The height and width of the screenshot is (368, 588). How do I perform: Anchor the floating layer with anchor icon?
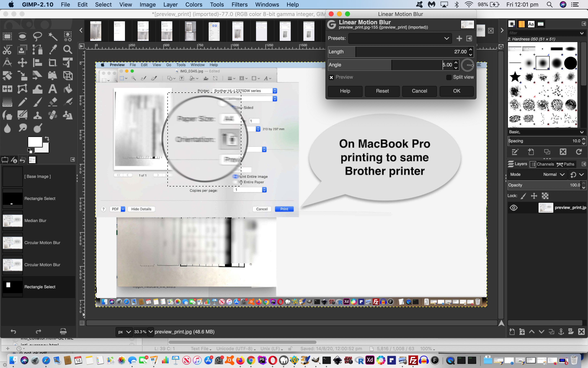561,331
